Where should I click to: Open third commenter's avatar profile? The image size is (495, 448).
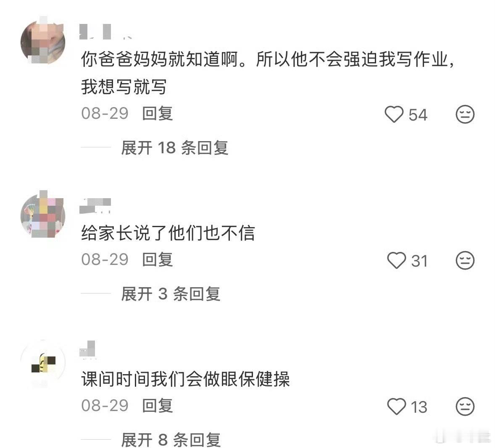tap(43, 362)
